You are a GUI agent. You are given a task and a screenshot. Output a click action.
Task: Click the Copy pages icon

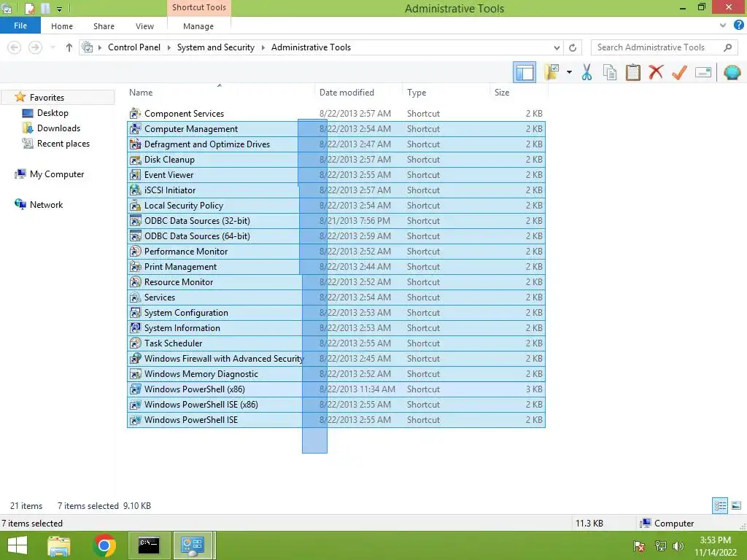[610, 72]
